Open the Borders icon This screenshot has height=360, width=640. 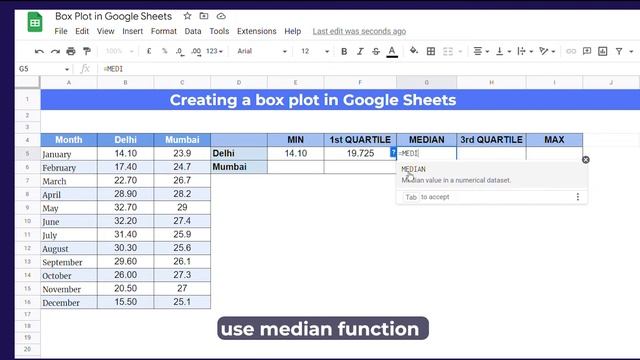pos(431,51)
